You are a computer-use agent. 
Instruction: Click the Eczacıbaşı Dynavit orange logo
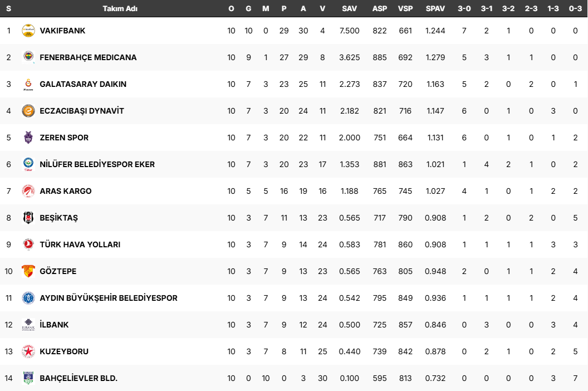click(x=28, y=111)
